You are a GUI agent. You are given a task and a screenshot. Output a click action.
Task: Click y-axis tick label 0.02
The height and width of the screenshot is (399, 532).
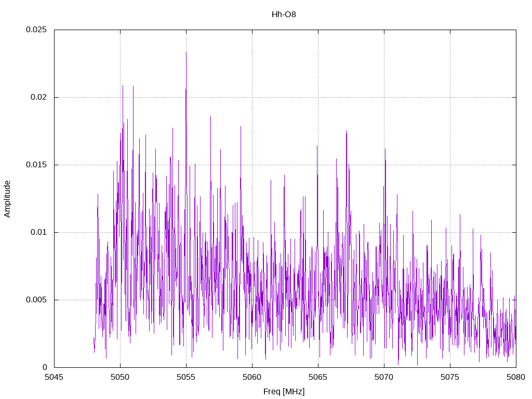click(x=38, y=97)
